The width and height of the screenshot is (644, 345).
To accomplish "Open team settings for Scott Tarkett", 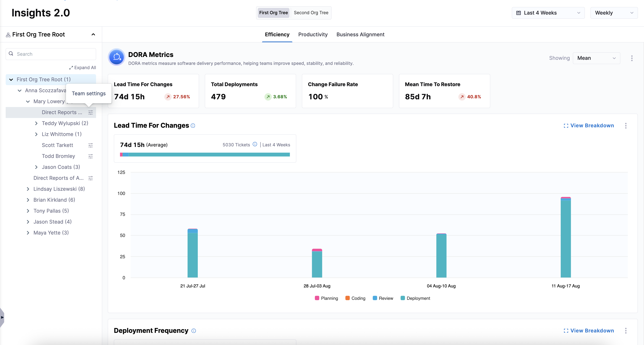I will pyautogui.click(x=91, y=145).
